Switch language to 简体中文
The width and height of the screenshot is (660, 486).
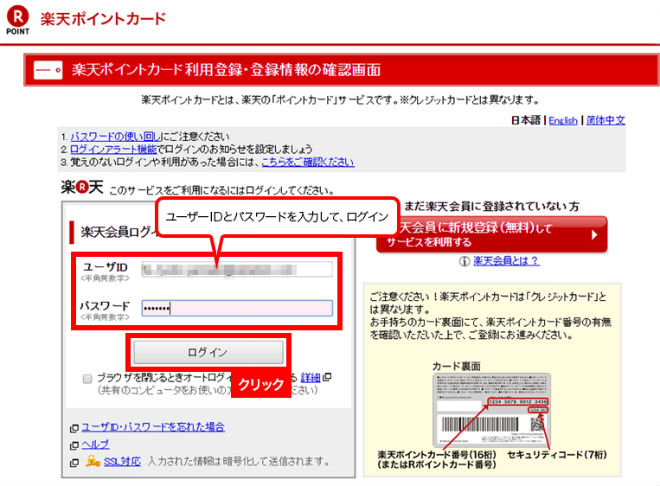click(x=606, y=120)
